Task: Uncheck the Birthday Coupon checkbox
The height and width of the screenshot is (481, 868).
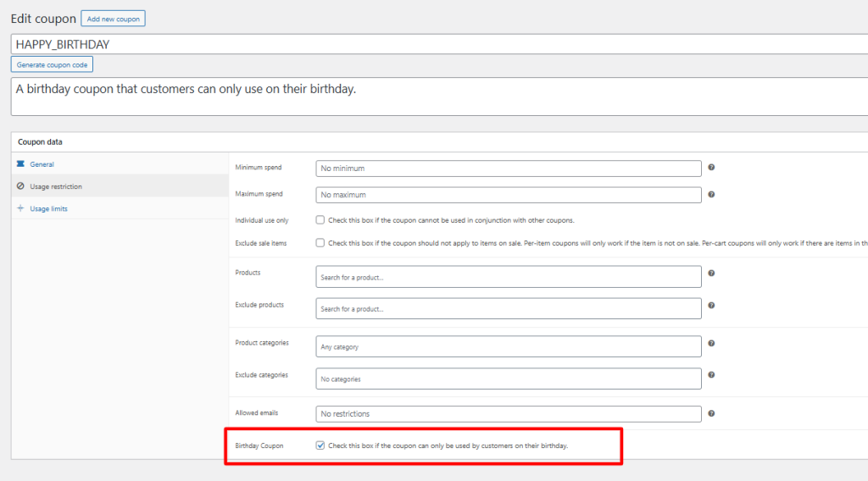Action: coord(320,445)
